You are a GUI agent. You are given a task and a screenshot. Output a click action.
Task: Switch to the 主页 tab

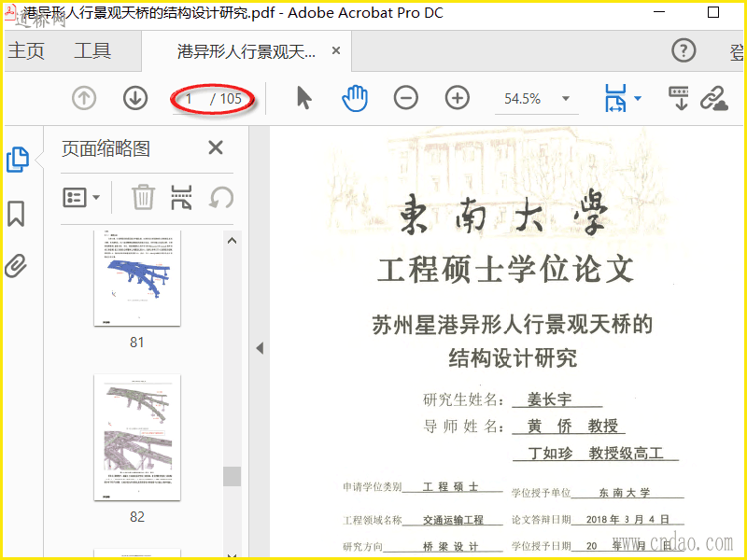click(x=26, y=50)
